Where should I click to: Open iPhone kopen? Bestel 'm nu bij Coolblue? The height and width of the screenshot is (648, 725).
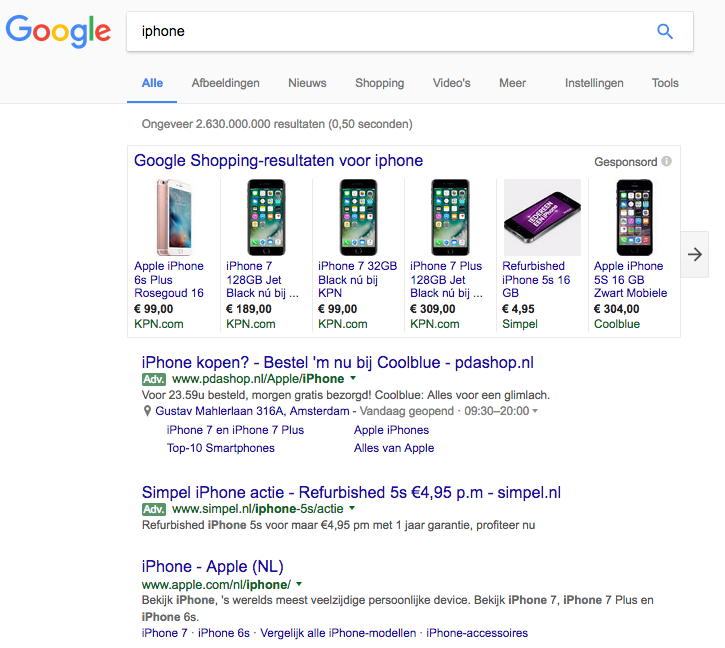coord(338,363)
